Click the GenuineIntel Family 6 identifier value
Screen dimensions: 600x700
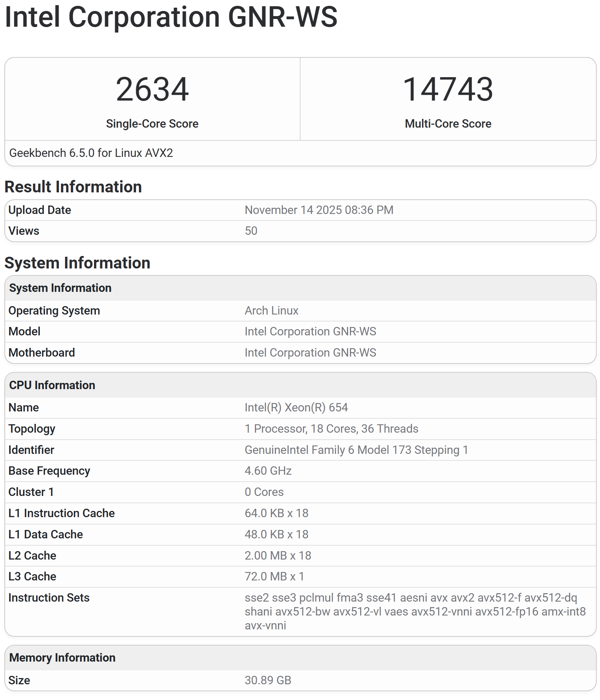pos(356,450)
